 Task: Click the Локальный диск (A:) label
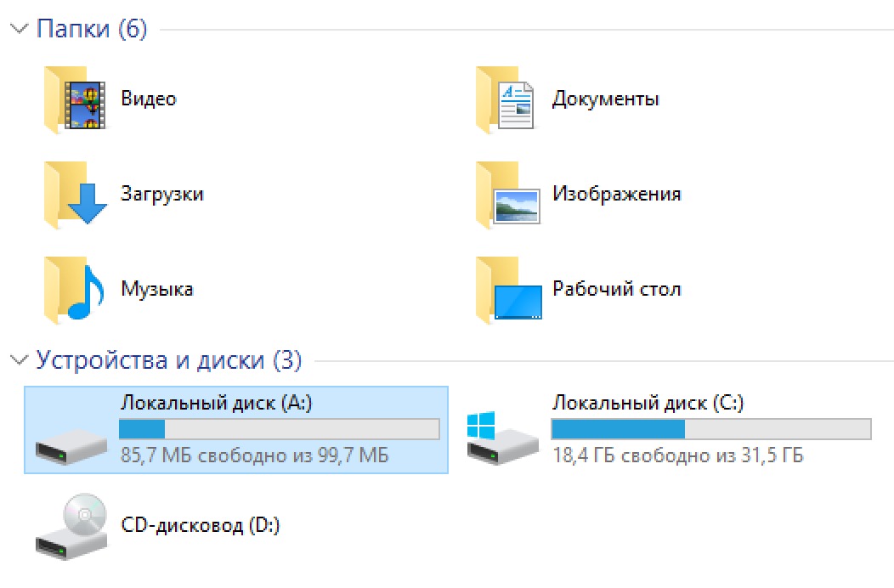point(217,403)
